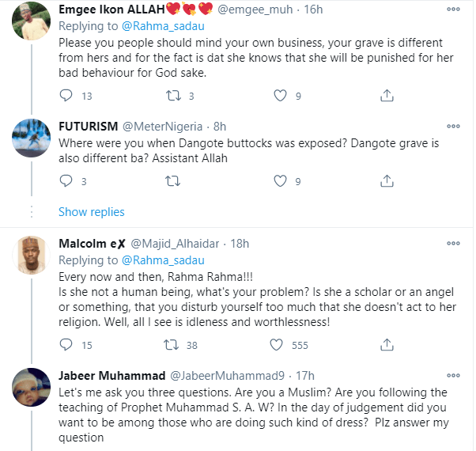
Task: Open Jabeer Muhammad's profile avatar
Action: (30, 388)
